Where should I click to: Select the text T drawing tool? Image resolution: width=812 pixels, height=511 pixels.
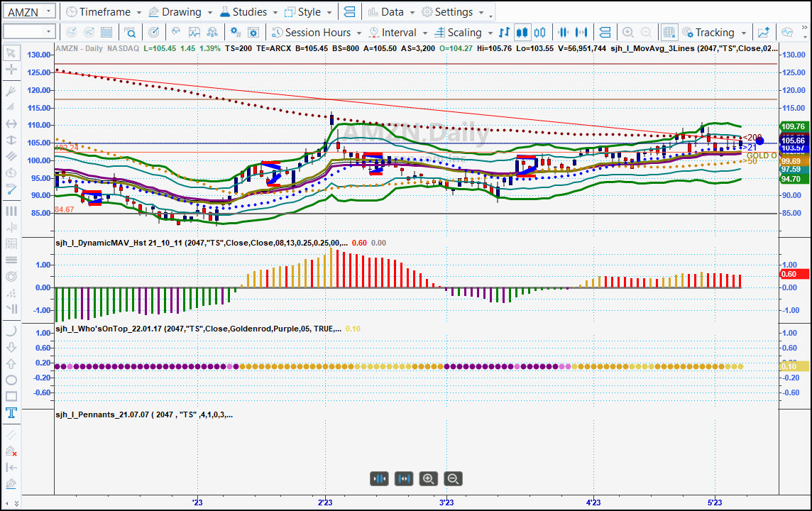pos(11,412)
